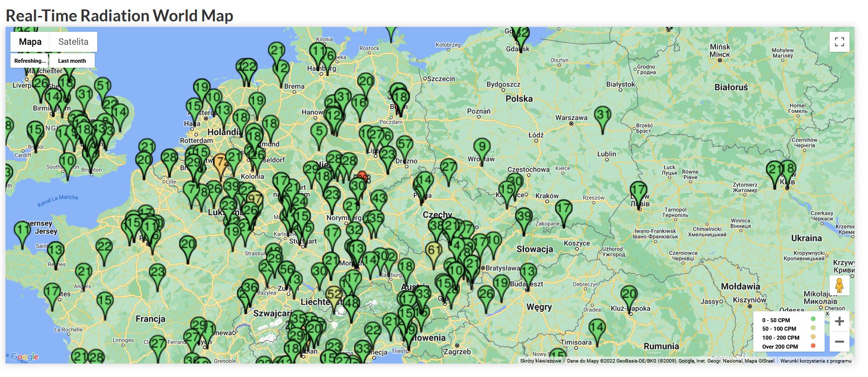Open the orange marker labeled 72

tap(221, 163)
